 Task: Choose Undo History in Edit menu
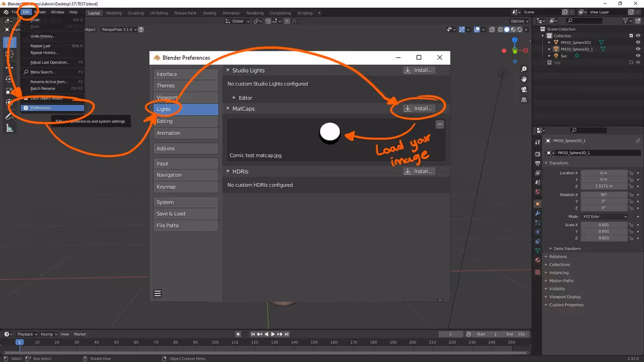point(53,36)
